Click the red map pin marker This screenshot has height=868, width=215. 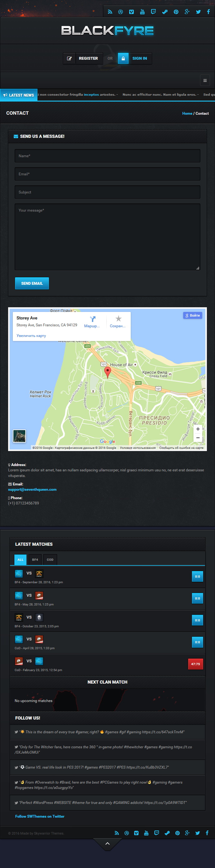coord(107,372)
